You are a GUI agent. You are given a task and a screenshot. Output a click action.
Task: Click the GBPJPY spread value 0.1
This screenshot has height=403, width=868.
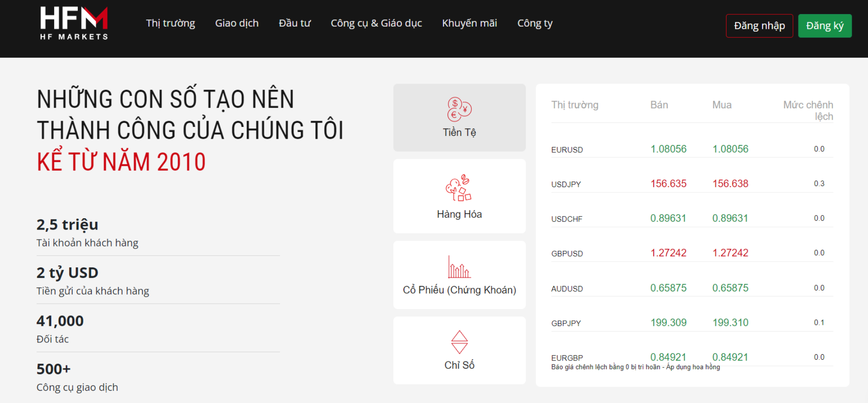click(x=819, y=323)
